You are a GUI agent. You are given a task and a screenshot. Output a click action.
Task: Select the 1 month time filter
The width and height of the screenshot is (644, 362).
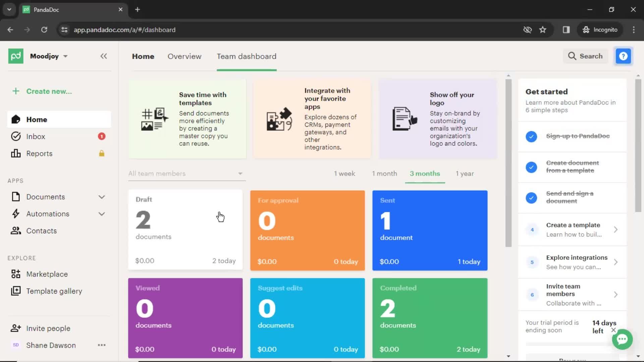(384, 173)
